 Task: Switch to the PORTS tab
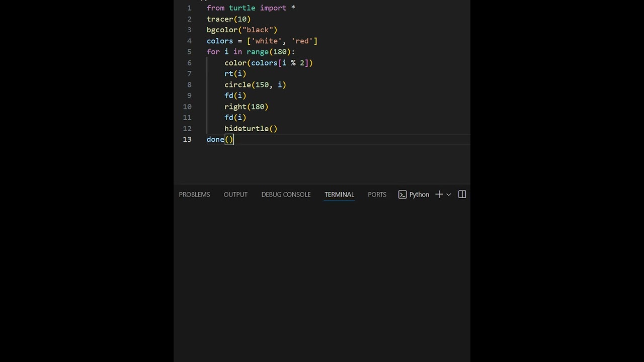click(x=377, y=195)
